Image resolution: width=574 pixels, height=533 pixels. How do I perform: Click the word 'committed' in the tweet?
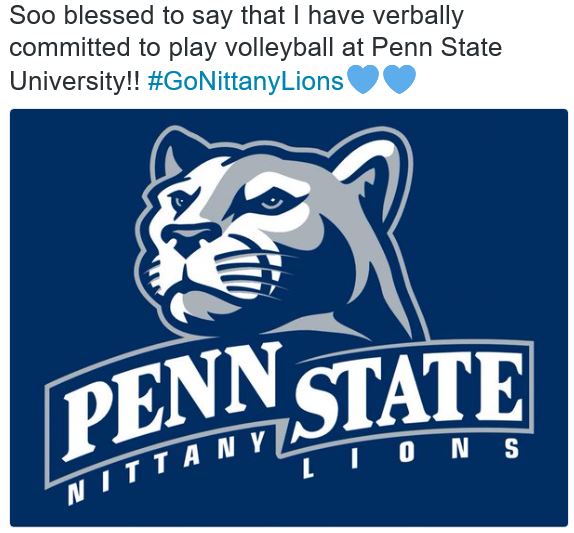[69, 48]
